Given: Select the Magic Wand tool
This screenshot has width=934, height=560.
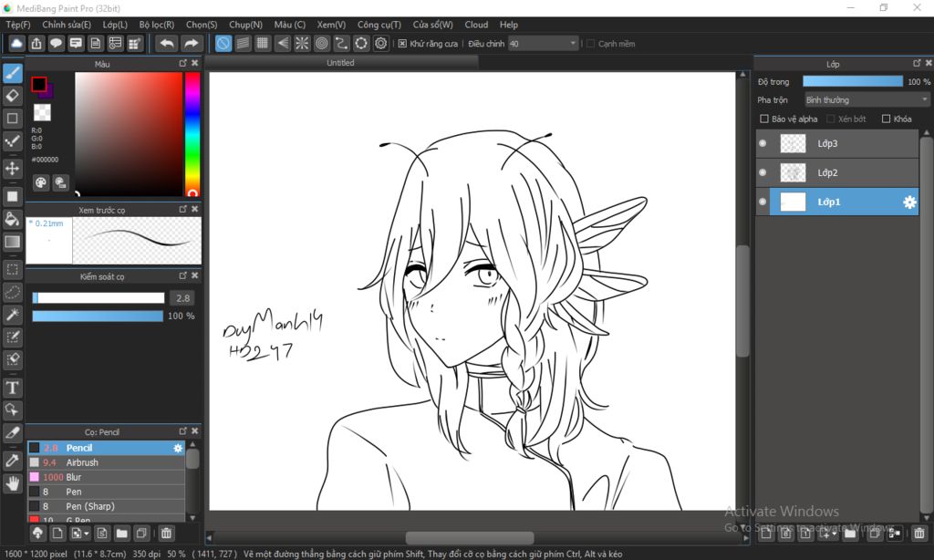Looking at the screenshot, I should click(x=13, y=315).
